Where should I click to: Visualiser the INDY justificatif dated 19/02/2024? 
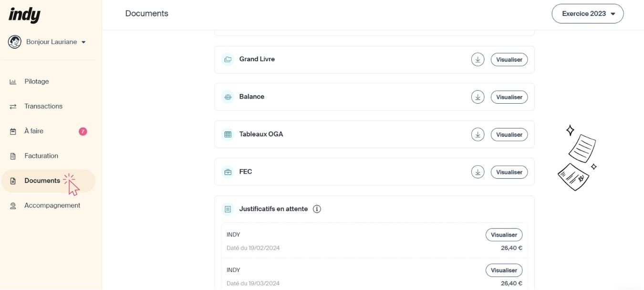tap(504, 235)
